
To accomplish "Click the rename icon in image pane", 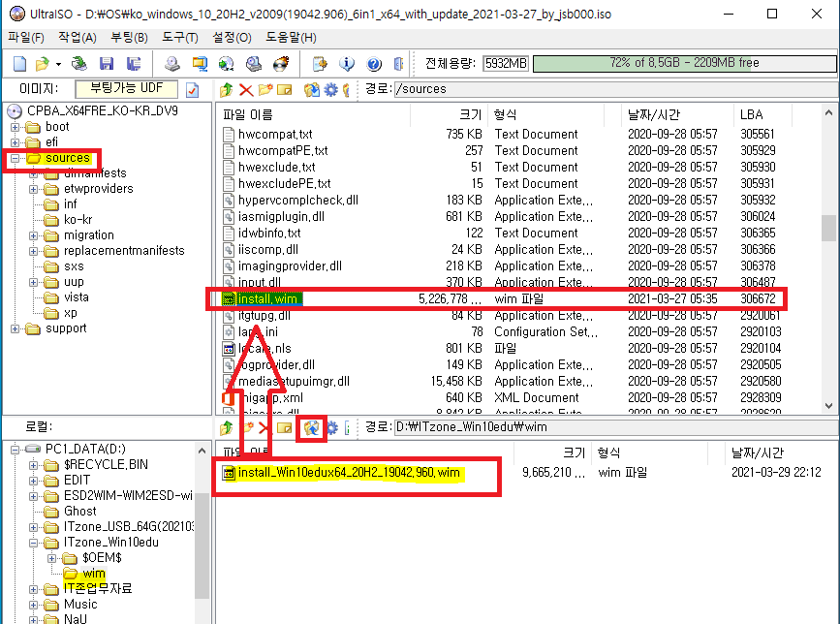I will (285, 89).
